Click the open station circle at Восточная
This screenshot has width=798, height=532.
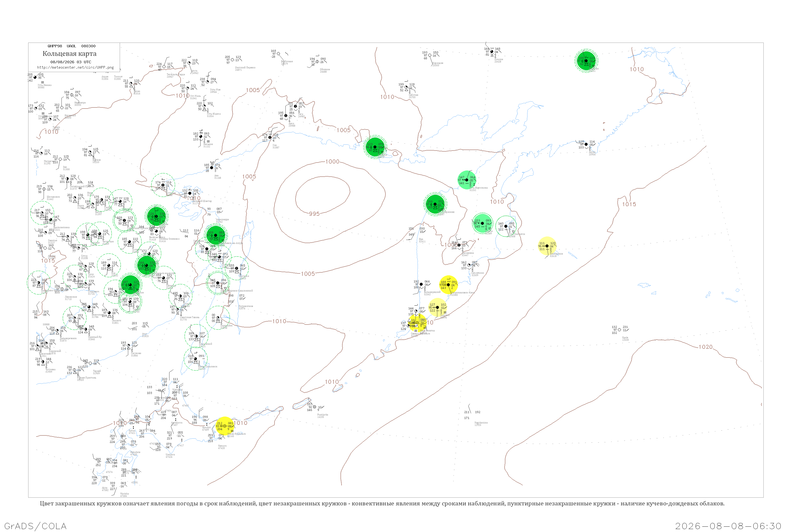coord(279,54)
